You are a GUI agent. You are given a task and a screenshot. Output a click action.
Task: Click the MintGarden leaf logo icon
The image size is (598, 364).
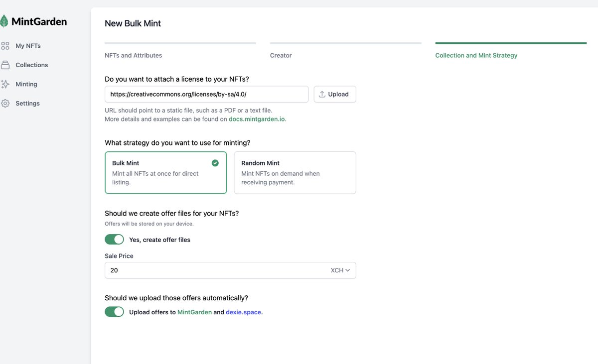[4, 21]
